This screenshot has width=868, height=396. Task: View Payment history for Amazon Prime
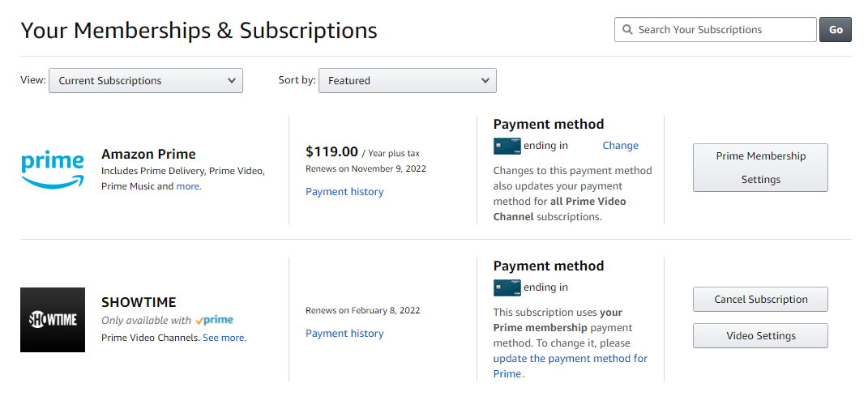pyautogui.click(x=344, y=192)
